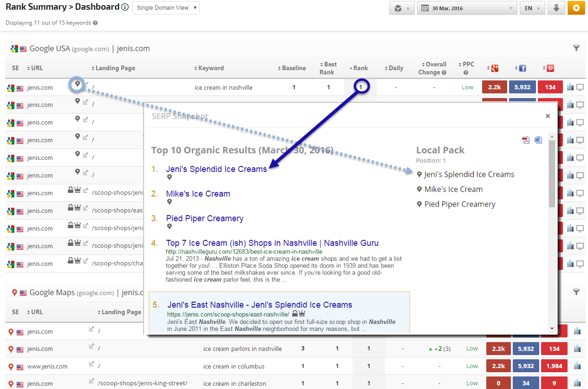Click the SERP Snapshot vertical scrollbar thumb
Viewport: 588px width, 389px height.
(x=552, y=173)
